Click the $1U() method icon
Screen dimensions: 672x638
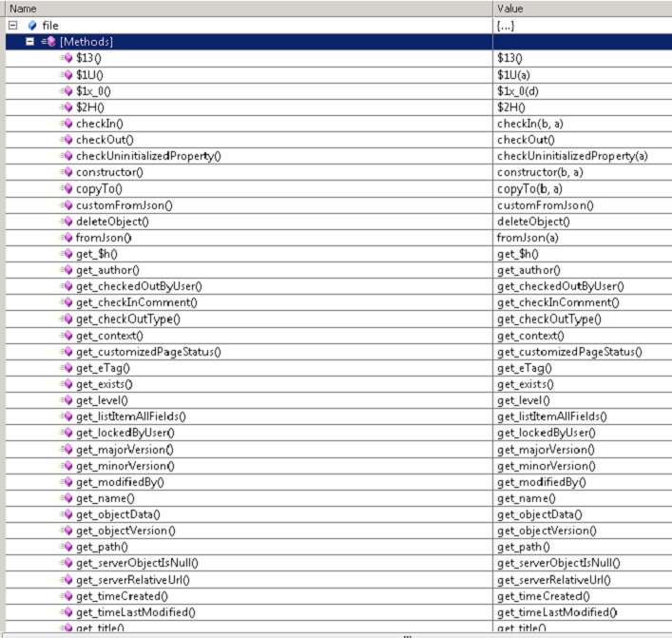67,74
